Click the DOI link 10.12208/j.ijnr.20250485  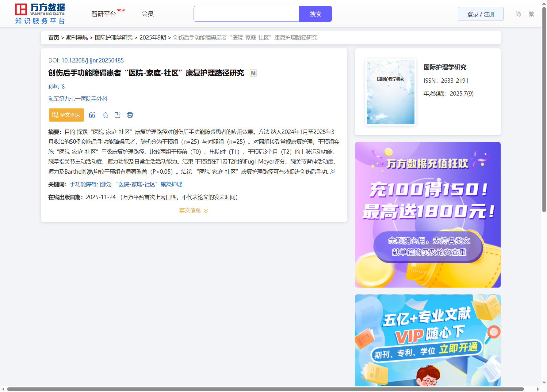92,61
